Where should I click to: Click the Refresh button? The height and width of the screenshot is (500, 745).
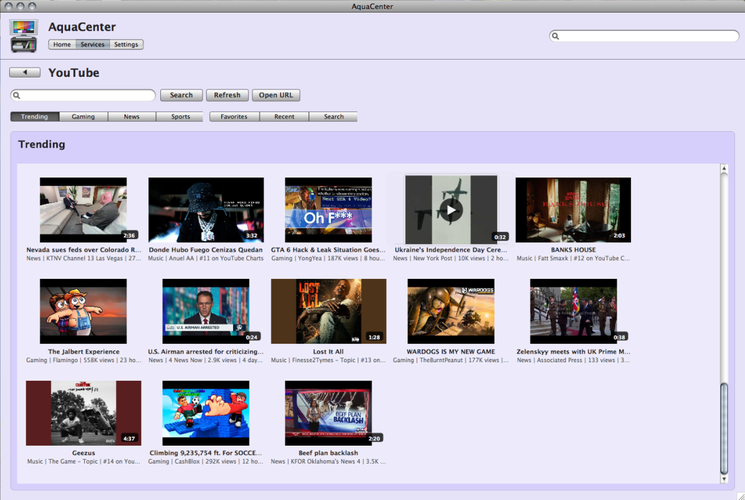tap(227, 95)
